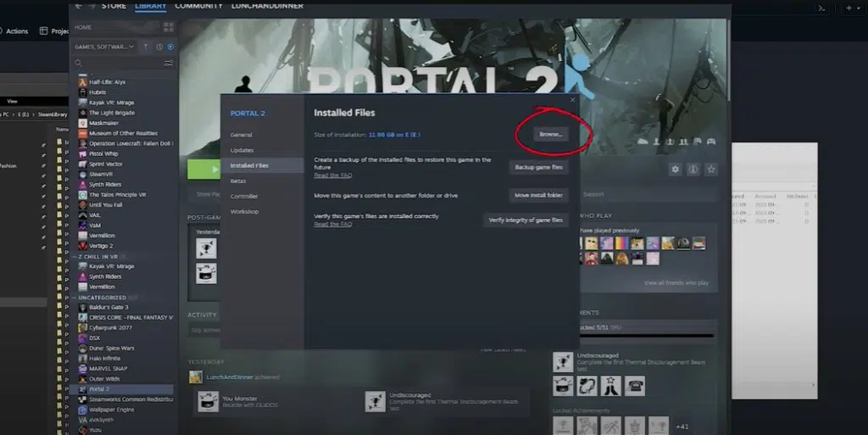The image size is (868, 435).
Task: Go back with Steam navigation arrow
Action: point(79,6)
